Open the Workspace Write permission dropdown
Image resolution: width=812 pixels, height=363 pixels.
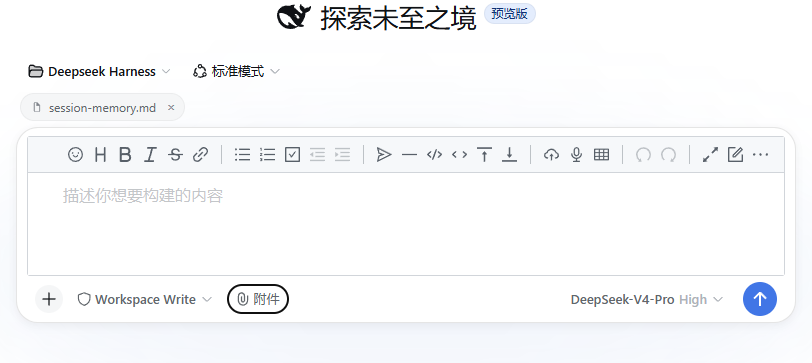144,299
